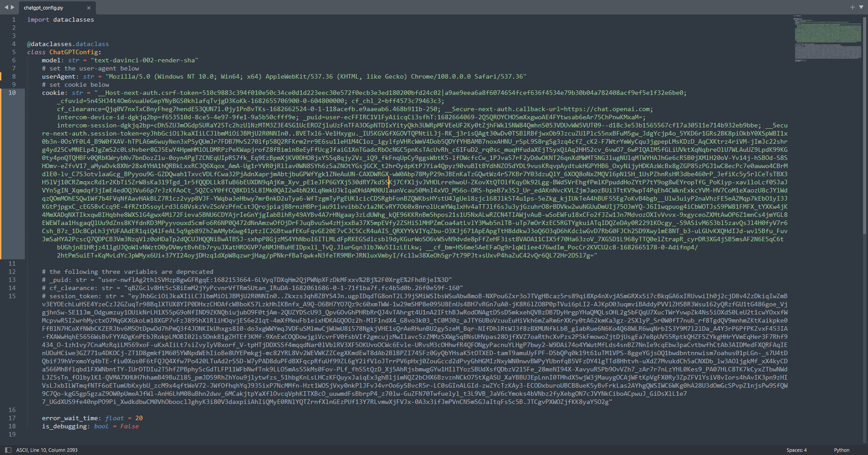Click the is_debugging variable

(x=64, y=426)
